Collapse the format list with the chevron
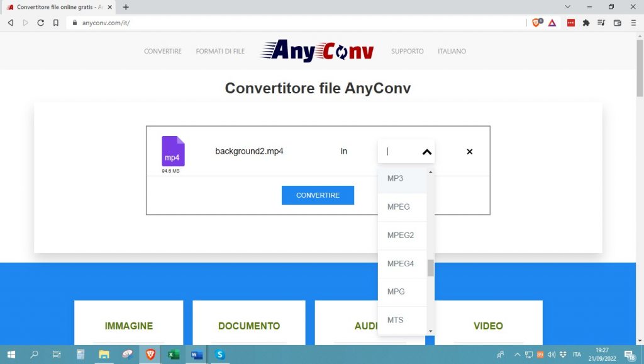Viewport: 644px width, 364px height. click(x=426, y=152)
